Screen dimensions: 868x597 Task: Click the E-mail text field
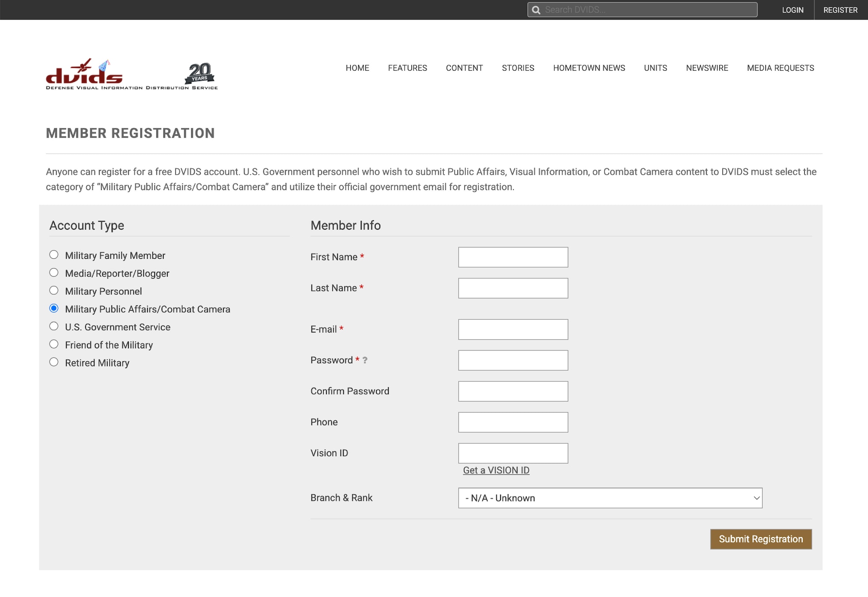[x=513, y=329]
